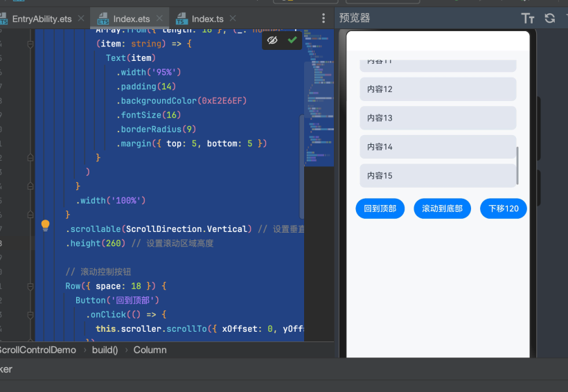Image resolution: width=568 pixels, height=392 pixels.
Task: Open the editor tabs three-dot menu
Action: (323, 18)
